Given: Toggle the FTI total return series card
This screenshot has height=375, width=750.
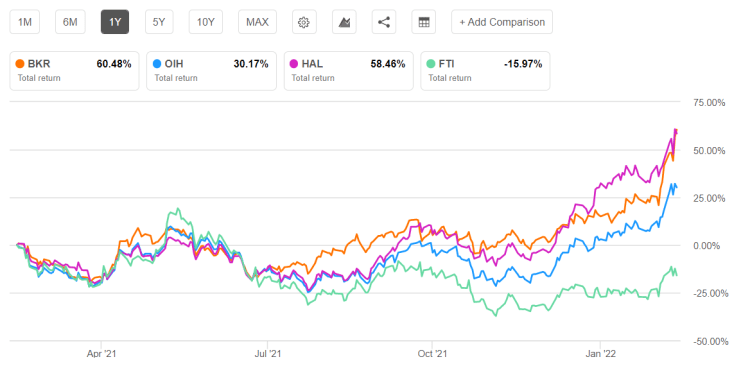Looking at the screenshot, I should tap(485, 71).
